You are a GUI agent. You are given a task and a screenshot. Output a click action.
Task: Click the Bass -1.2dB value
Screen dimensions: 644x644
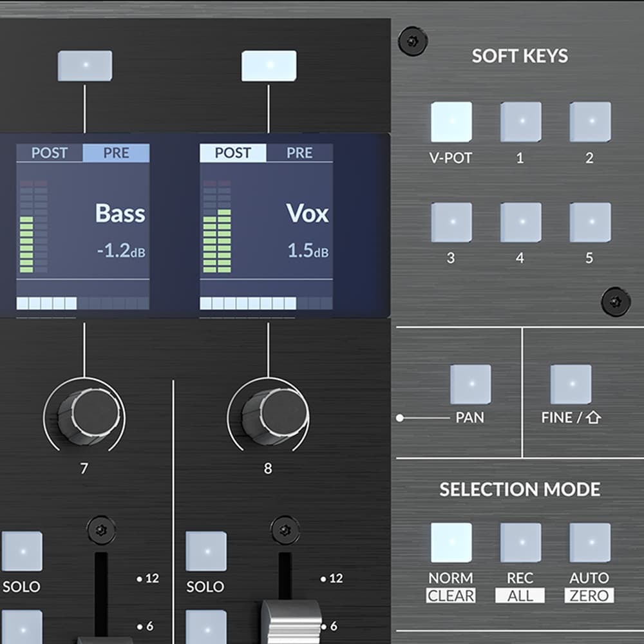click(121, 251)
